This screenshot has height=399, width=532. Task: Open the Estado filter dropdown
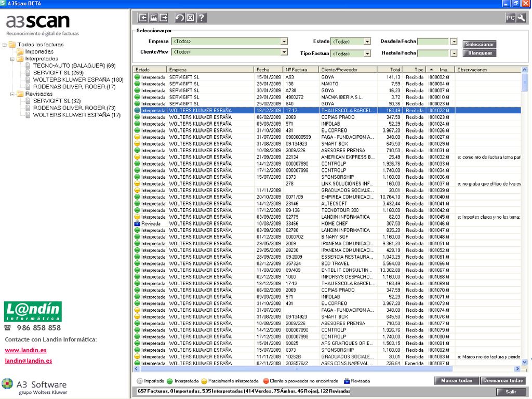pyautogui.click(x=367, y=42)
